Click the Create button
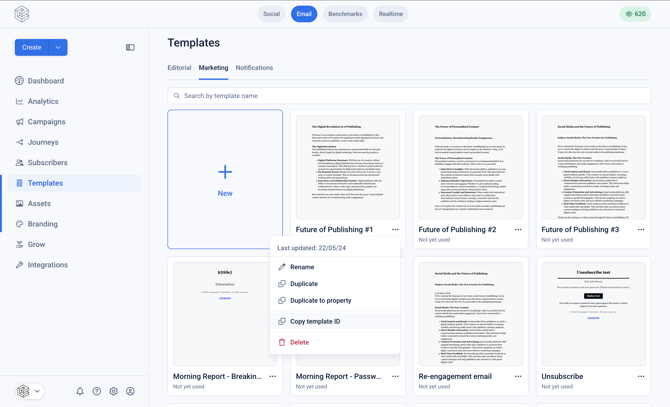Screen dimensions: 670x407 click(32, 47)
